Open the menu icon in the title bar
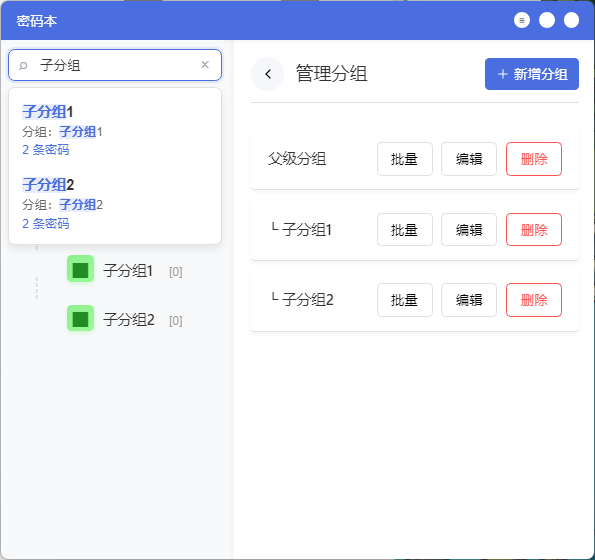 pyautogui.click(x=522, y=20)
